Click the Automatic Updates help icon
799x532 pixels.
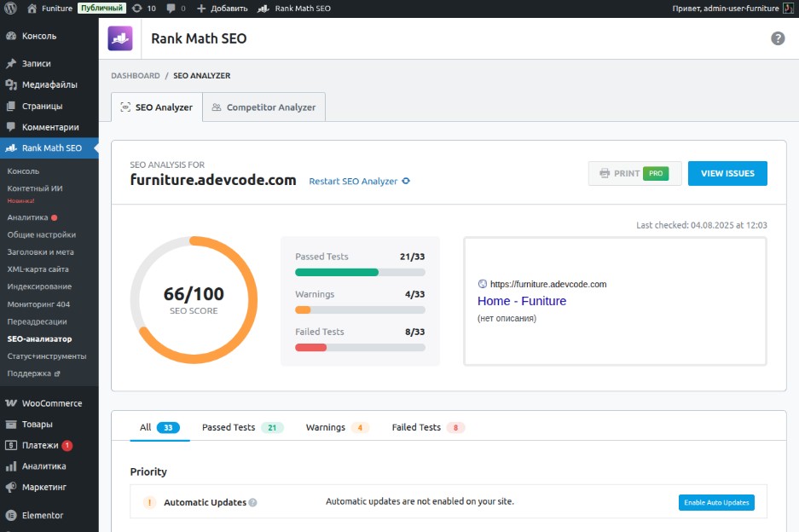click(252, 502)
